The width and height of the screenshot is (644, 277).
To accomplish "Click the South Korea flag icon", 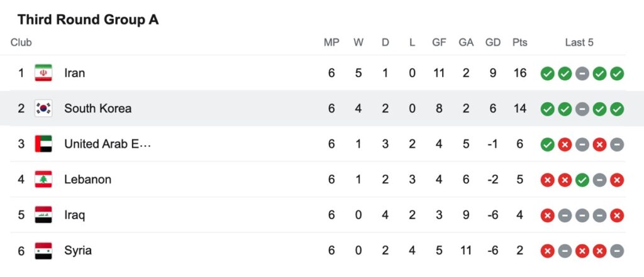I will [43, 108].
